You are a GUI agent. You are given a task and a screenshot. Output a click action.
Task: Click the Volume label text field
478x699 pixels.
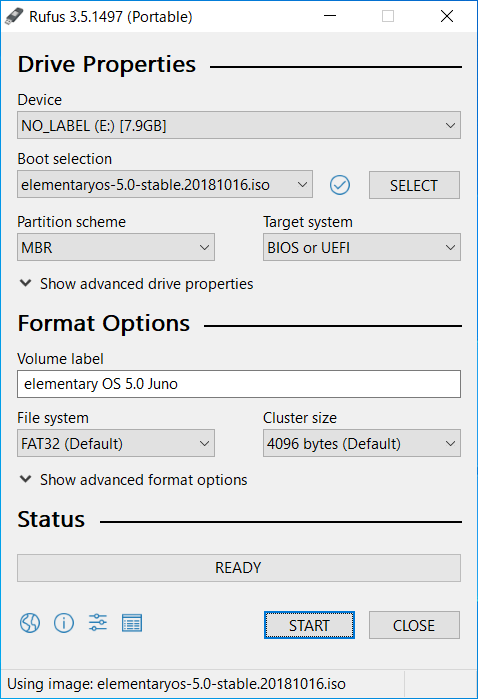(239, 384)
